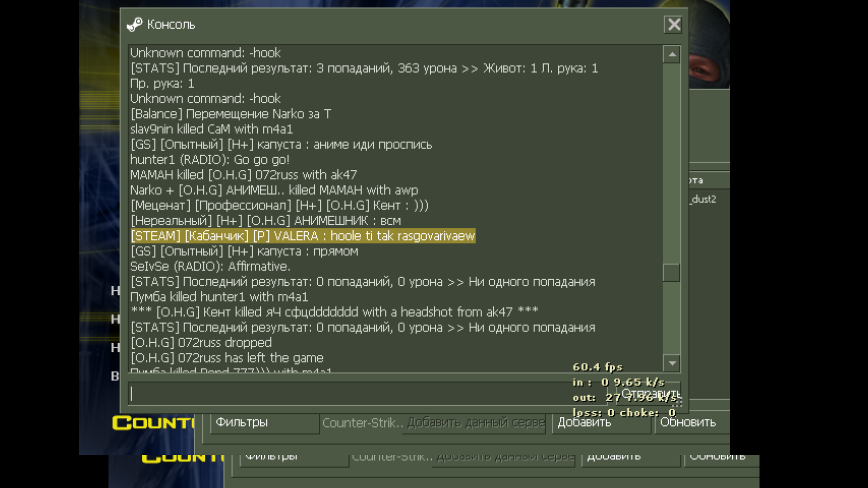This screenshot has height=488, width=868.
Task: Click 'капуста : прямом' chat line
Action: 244,251
